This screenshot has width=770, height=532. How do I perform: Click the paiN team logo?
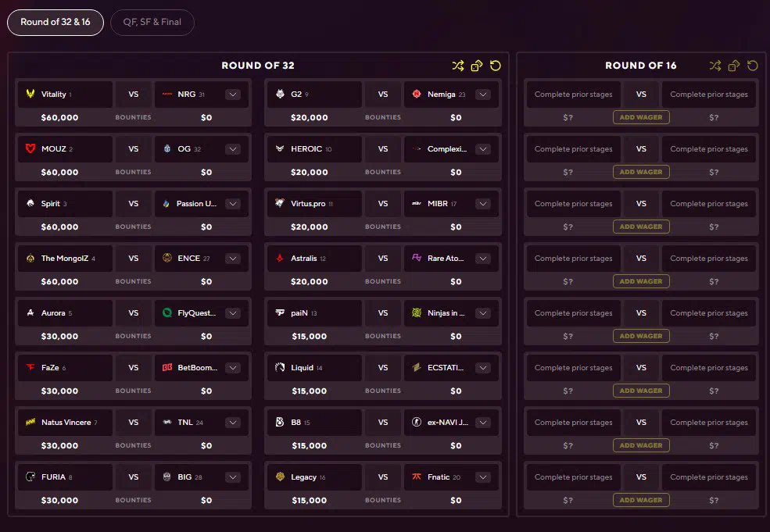[x=280, y=312]
